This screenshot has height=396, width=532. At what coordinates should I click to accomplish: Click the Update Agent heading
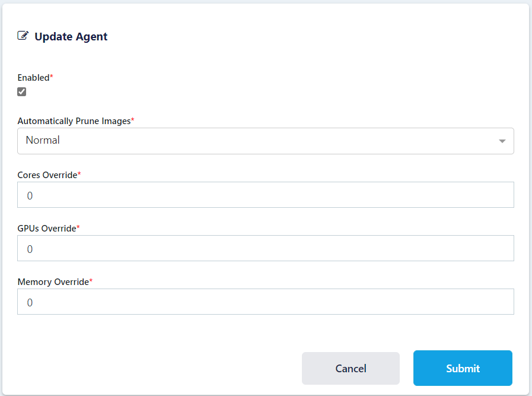69,36
